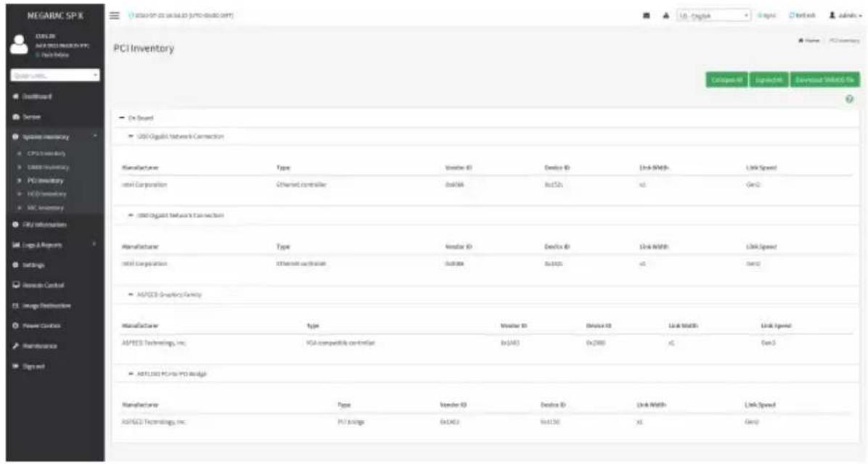
Task: Click the PCI bridge type cell
Action: pos(351,422)
